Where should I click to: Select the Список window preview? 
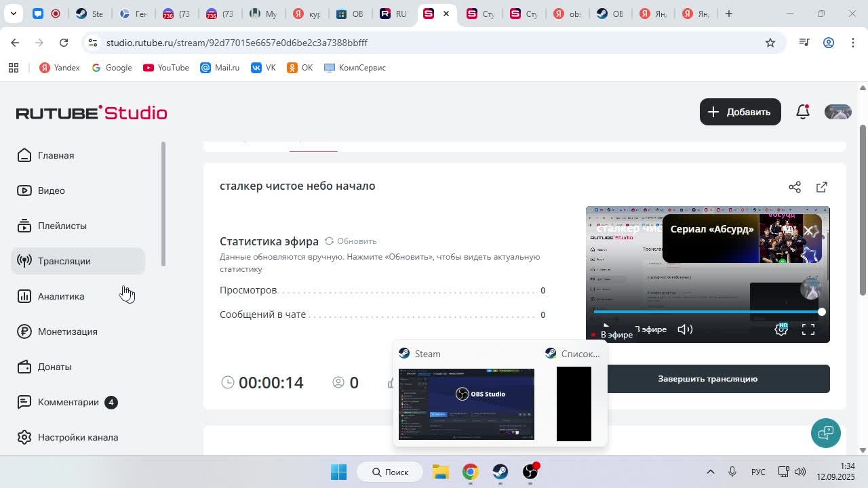(x=574, y=404)
